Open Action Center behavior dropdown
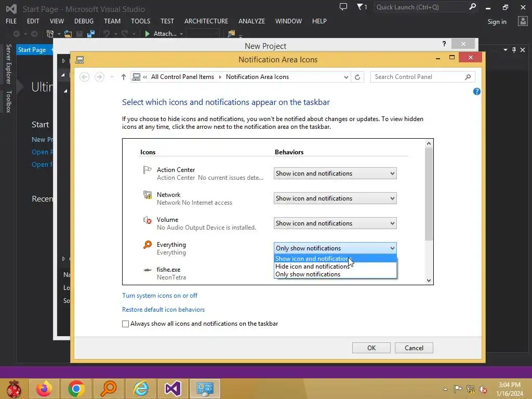This screenshot has height=399, width=532. click(x=335, y=174)
